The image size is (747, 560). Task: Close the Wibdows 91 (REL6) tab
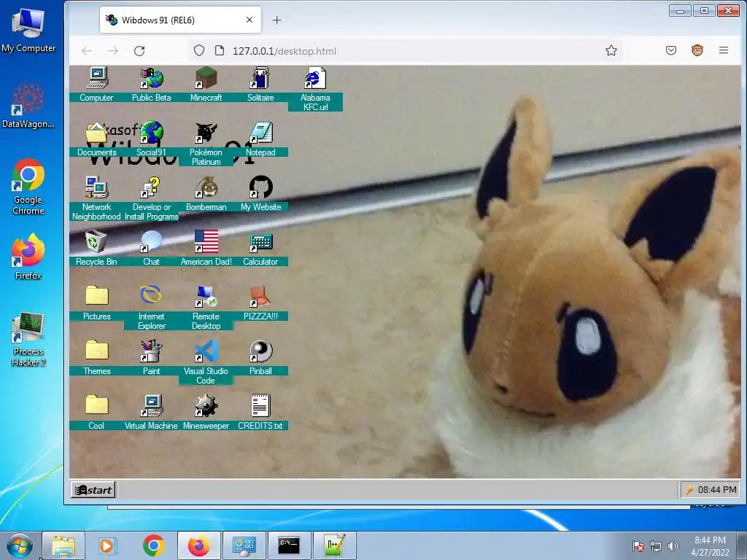(x=249, y=20)
